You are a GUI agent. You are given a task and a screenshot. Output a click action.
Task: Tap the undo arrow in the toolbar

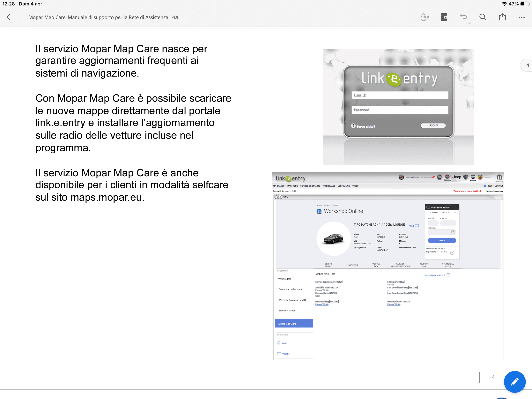point(463,17)
